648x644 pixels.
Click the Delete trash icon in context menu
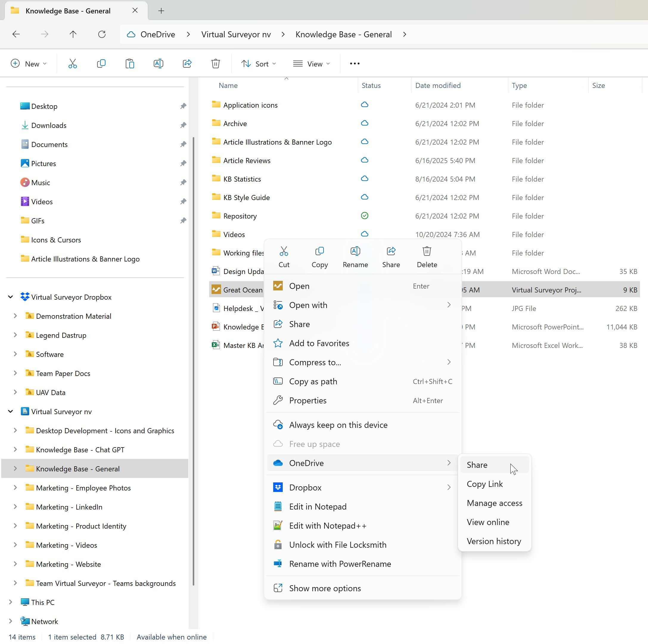(427, 251)
